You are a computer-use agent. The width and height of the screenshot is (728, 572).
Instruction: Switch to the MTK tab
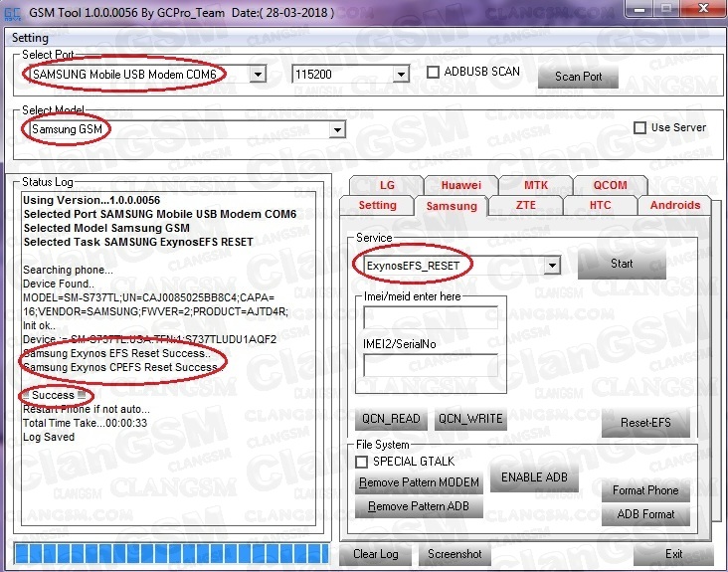point(536,185)
